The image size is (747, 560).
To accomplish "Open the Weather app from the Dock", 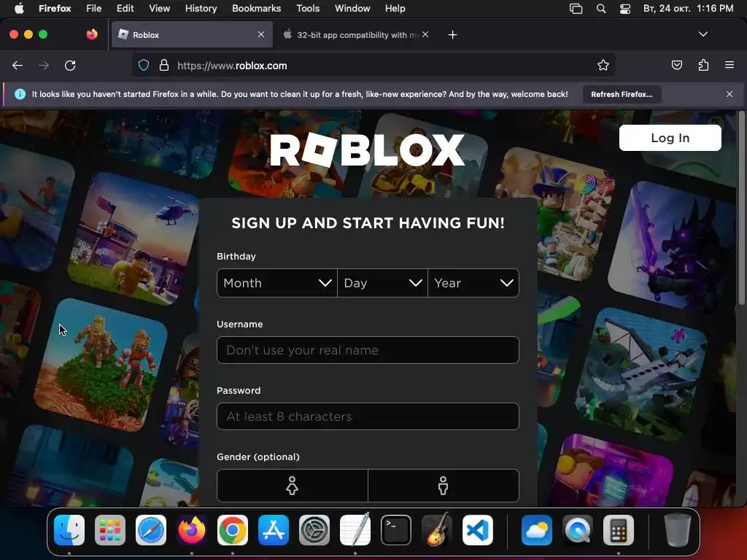I will click(x=537, y=530).
